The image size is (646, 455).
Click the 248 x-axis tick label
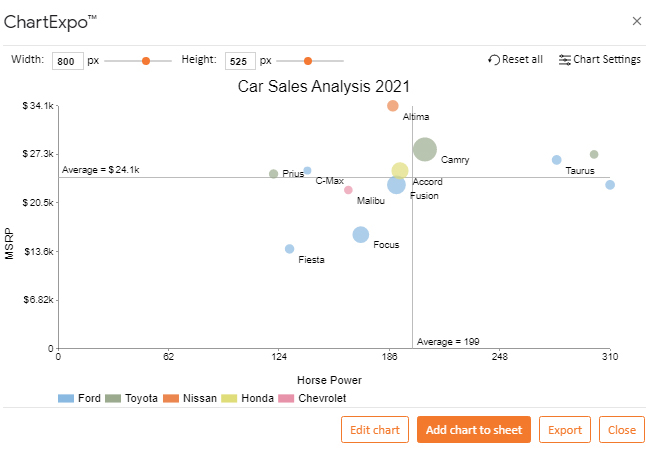pyautogui.click(x=500, y=356)
